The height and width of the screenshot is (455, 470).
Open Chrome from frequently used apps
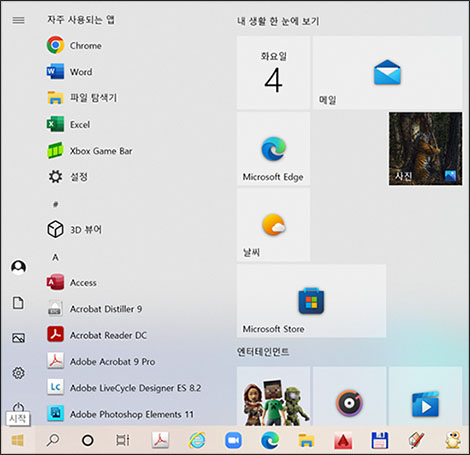click(74, 45)
